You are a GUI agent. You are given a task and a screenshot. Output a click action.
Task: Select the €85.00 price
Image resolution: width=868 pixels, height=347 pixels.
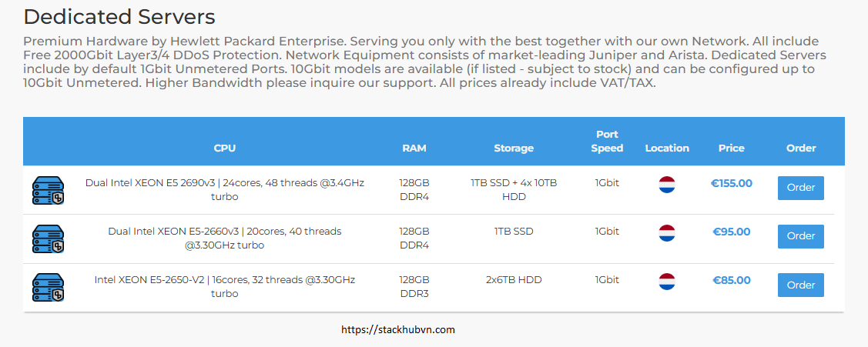point(731,281)
